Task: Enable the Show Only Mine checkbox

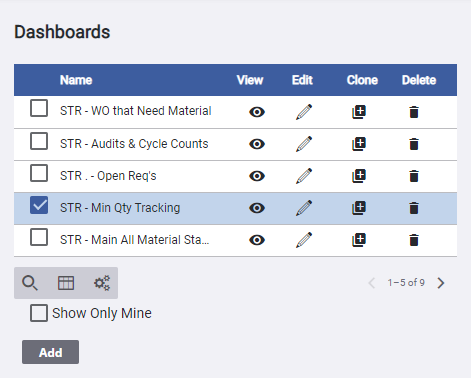Action: click(x=39, y=313)
